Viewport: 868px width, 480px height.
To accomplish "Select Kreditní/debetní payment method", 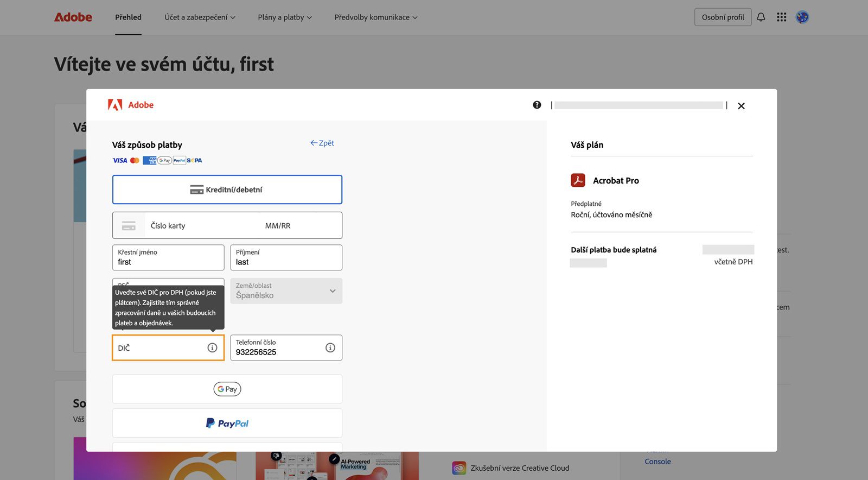I will 227,190.
